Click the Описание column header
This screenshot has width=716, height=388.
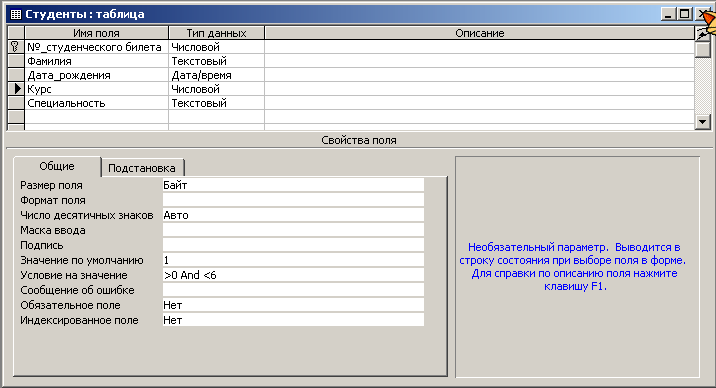click(479, 33)
